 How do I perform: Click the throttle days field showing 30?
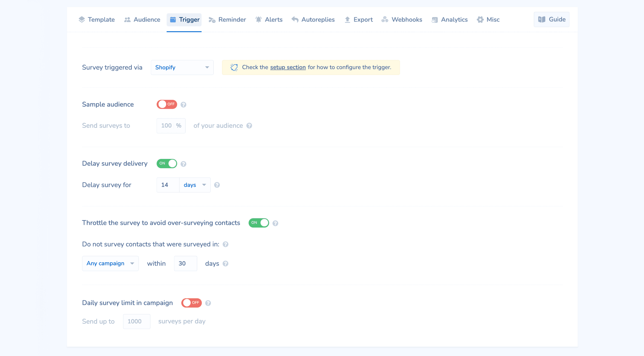(186, 264)
